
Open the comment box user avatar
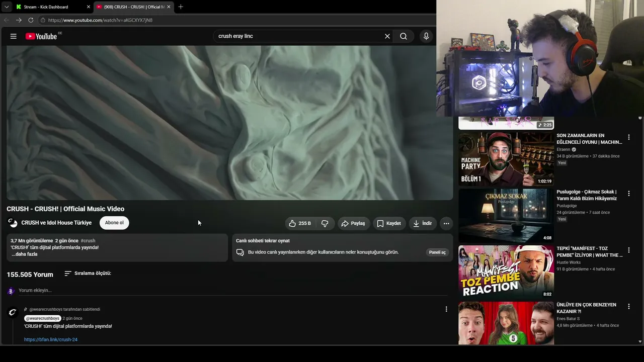coord(11,291)
